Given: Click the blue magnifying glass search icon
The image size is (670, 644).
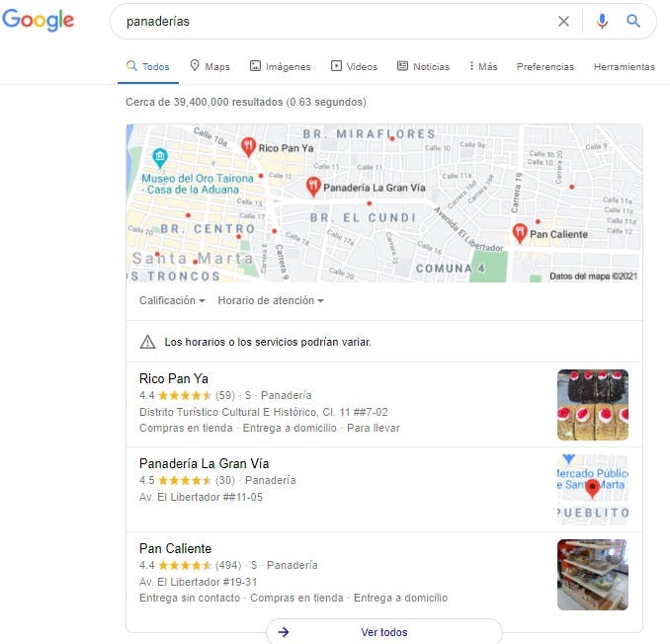Looking at the screenshot, I should click(x=633, y=21).
